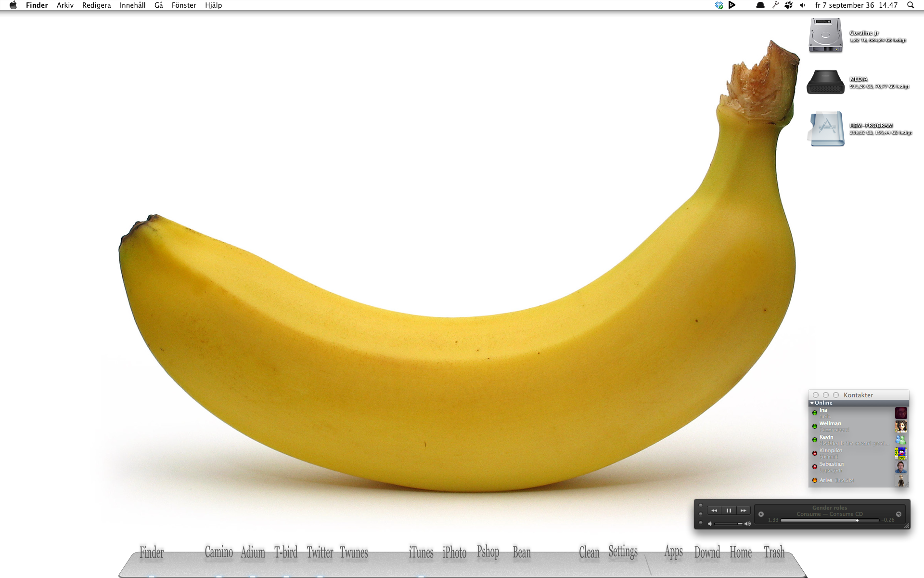Click the Growl paw menu bar icon
This screenshot has width=924, height=578.
(x=788, y=5)
